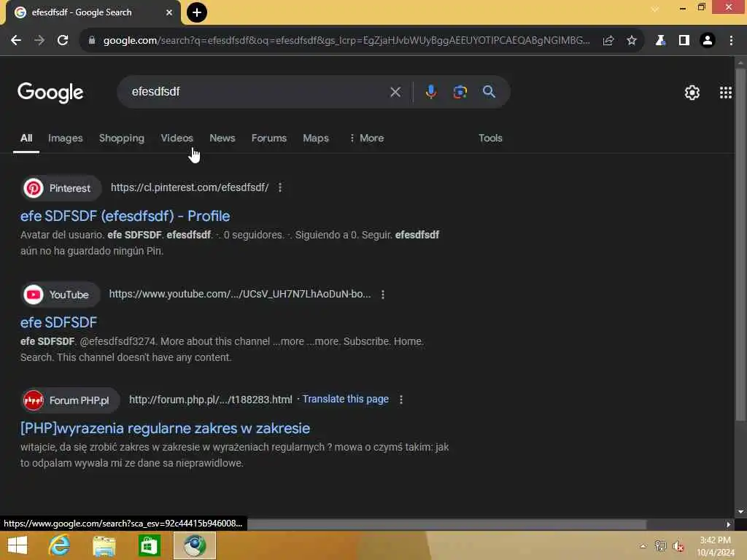747x560 pixels.
Task: Launch Internet Explorer from taskbar
Action: (x=59, y=545)
